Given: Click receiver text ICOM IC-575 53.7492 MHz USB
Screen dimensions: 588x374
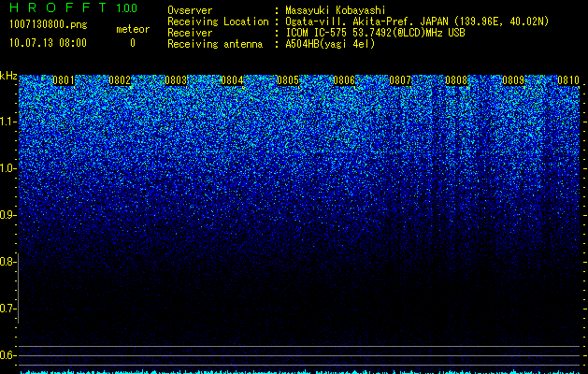Looking at the screenshot, I should click(375, 33).
